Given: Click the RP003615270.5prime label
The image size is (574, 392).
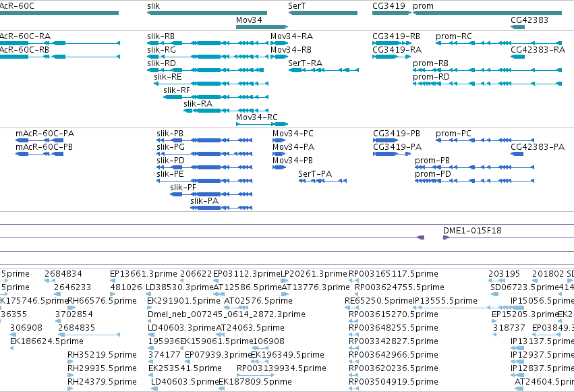Looking at the screenshot, I should (x=393, y=314).
